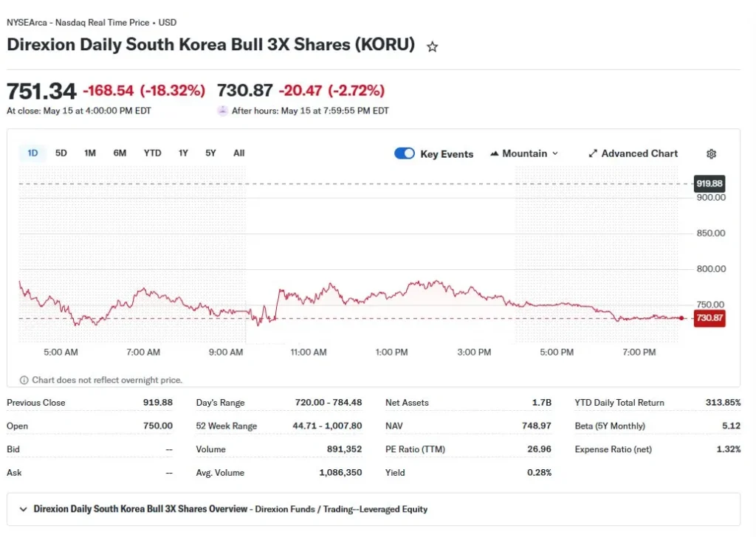756x537 pixels.
Task: Select the All time range tab
Action: tap(239, 153)
